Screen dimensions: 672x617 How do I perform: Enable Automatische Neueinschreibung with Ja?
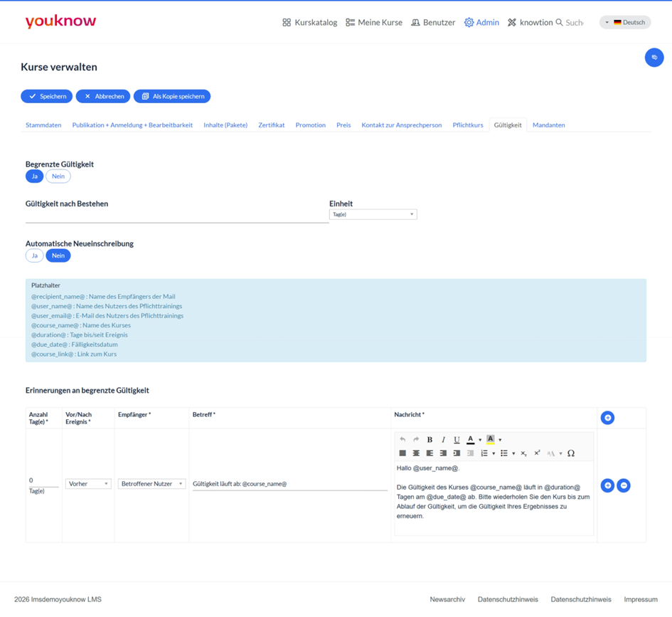tap(35, 255)
